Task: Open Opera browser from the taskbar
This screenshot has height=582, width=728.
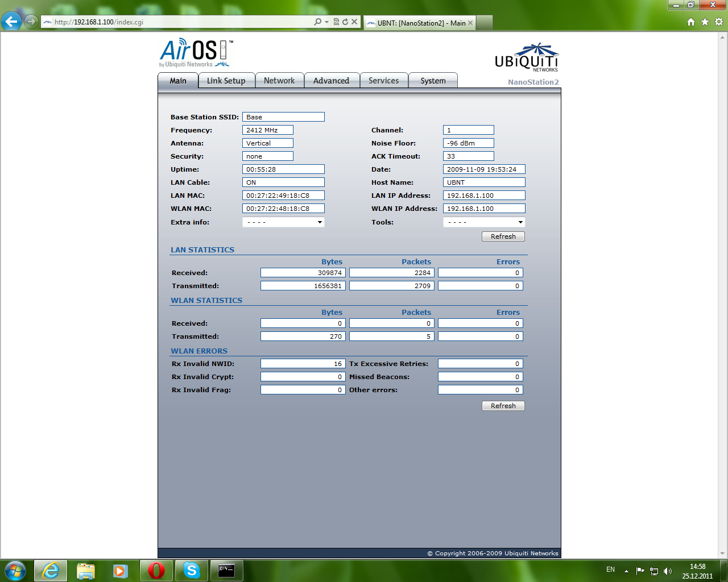Action: pyautogui.click(x=156, y=571)
